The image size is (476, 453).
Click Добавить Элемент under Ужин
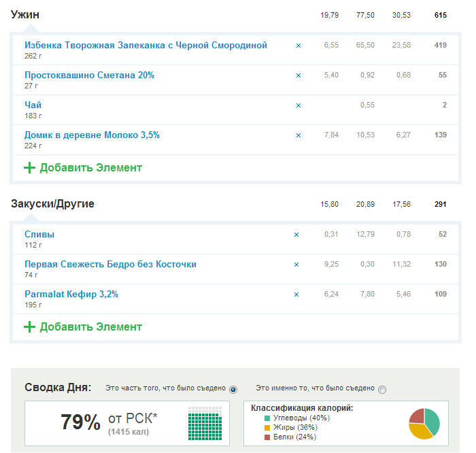coord(90,167)
